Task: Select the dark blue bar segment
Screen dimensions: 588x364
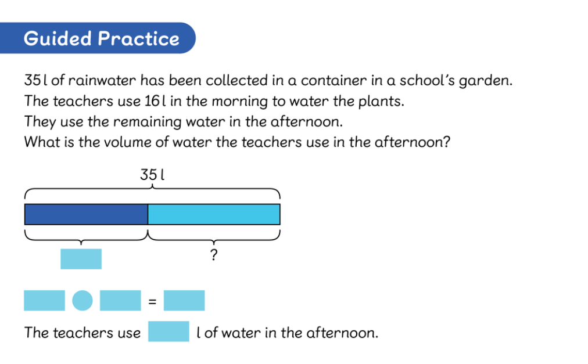Action: (x=86, y=214)
